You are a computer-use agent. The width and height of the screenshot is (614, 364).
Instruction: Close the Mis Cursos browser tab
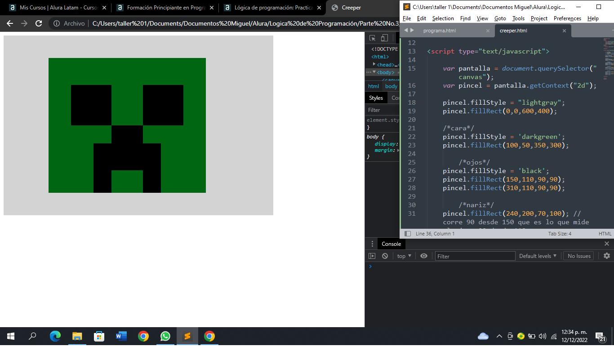click(x=104, y=8)
